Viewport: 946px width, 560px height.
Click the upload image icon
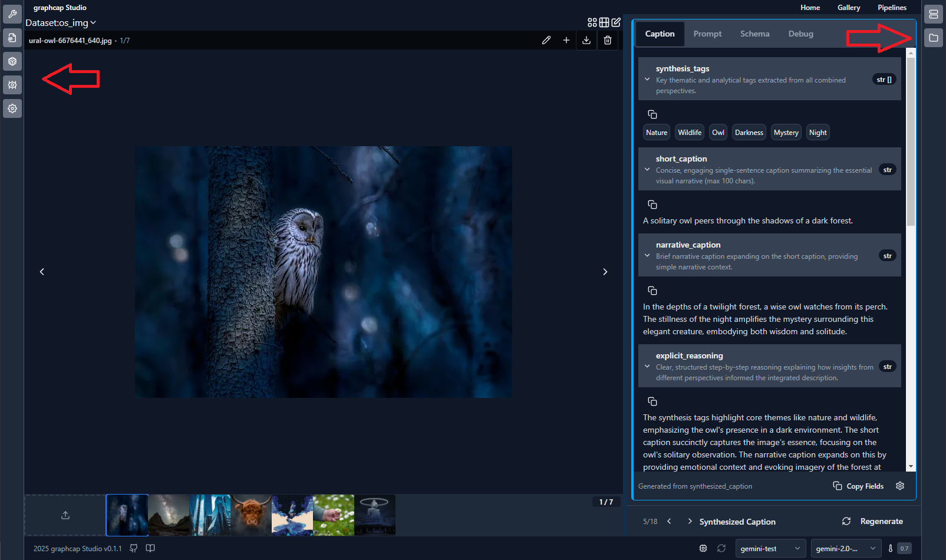[x=65, y=515]
